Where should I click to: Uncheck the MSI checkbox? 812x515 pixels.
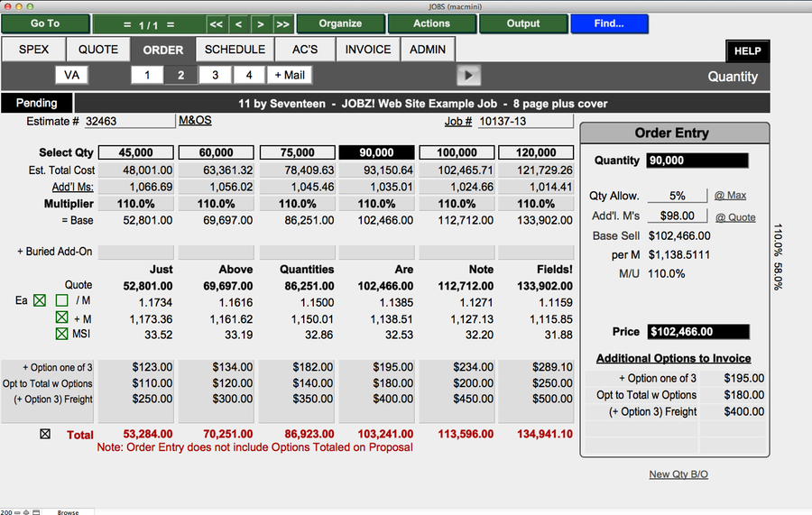(61, 335)
